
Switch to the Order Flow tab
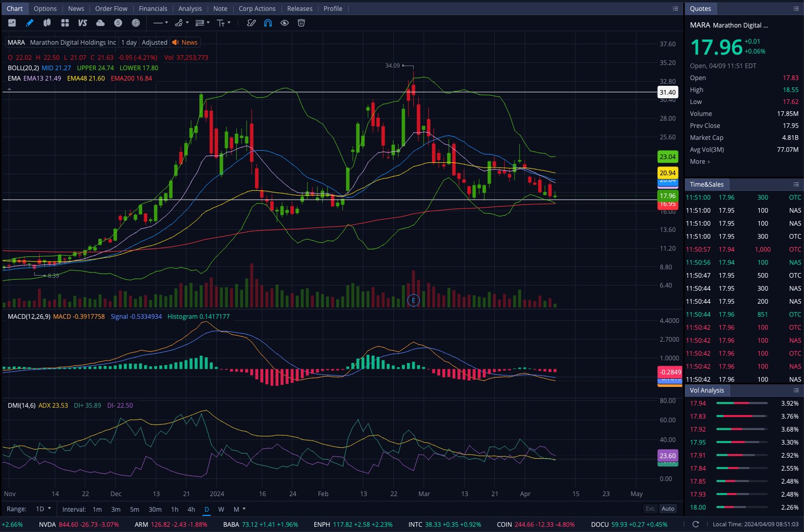click(111, 8)
